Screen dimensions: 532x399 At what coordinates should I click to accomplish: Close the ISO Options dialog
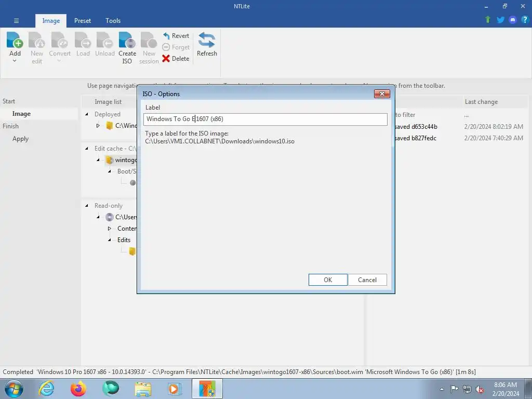pos(382,94)
